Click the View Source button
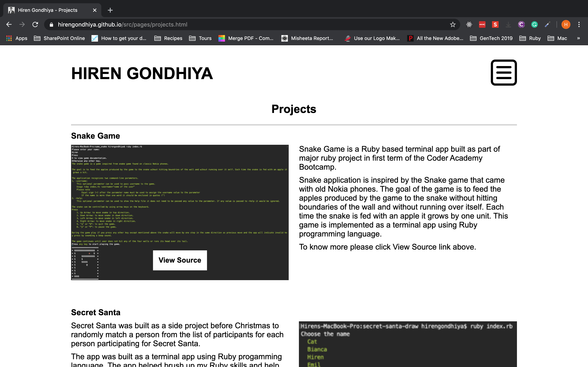The image size is (588, 367). (180, 260)
